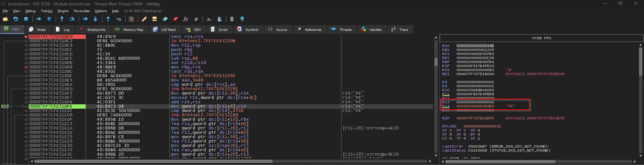Show the Labels view icon
This screenshot has width=644, height=165.
(165, 19)
